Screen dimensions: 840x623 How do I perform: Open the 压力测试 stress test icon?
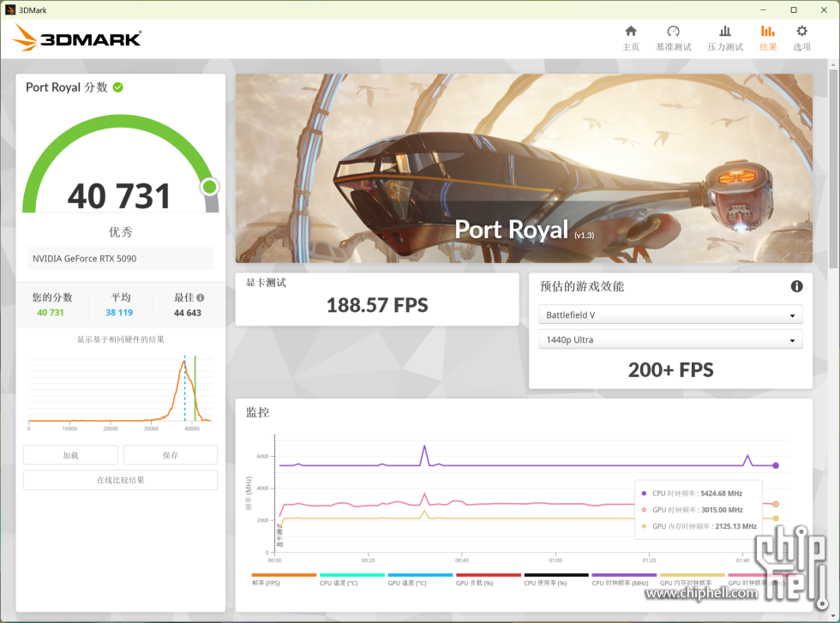(x=725, y=31)
